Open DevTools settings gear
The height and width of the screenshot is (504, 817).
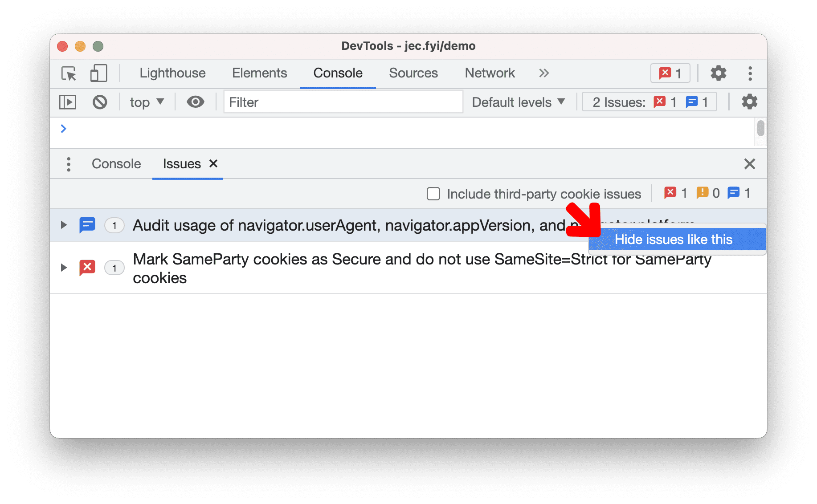point(718,73)
